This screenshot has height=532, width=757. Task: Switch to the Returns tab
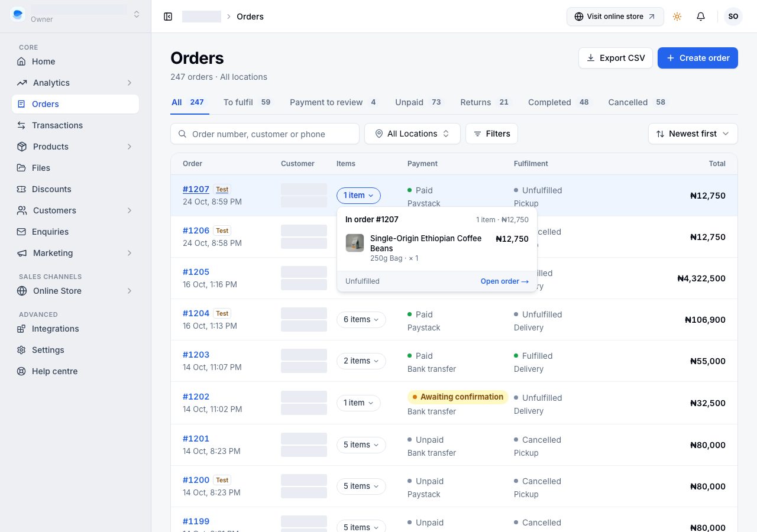click(x=484, y=102)
